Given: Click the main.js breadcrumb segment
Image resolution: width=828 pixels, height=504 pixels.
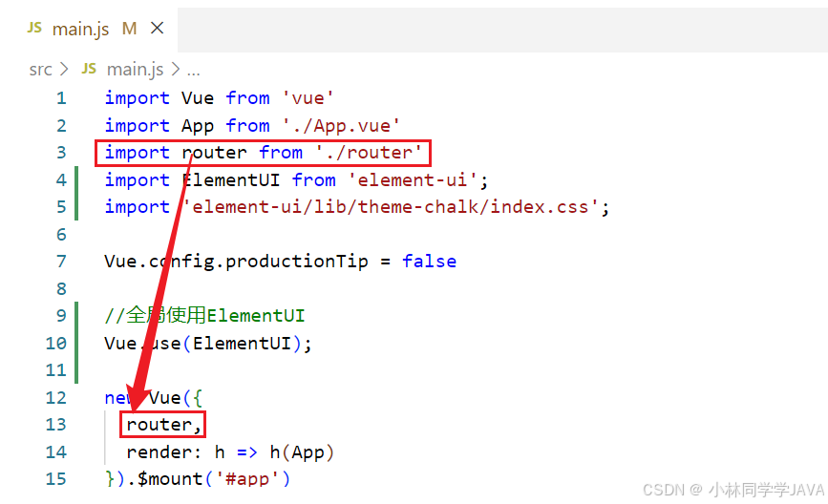Looking at the screenshot, I should 136,69.
